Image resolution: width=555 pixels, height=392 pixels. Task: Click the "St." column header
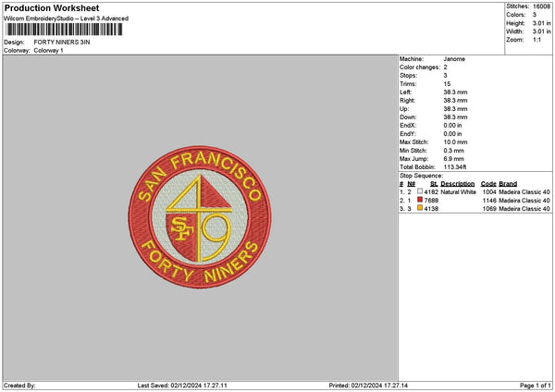[x=434, y=184]
